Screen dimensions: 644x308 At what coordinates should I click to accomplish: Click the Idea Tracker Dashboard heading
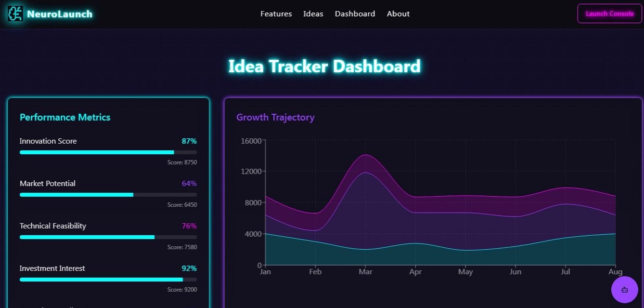[x=324, y=66]
